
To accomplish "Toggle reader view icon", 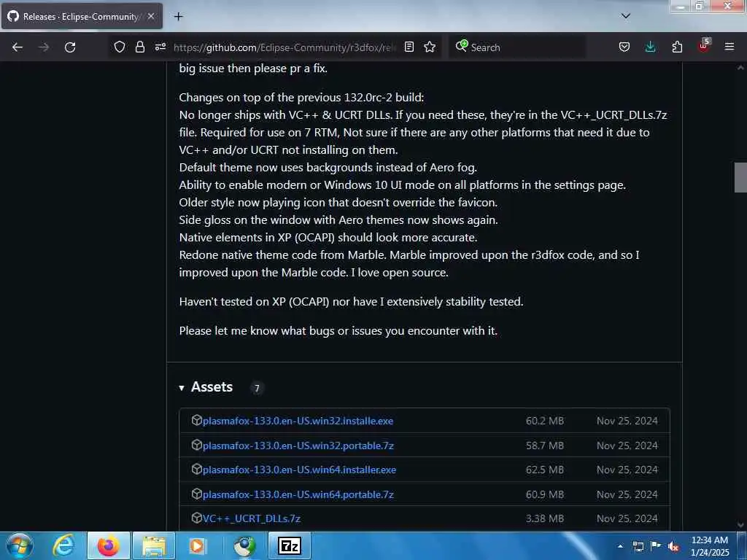I will [x=409, y=47].
